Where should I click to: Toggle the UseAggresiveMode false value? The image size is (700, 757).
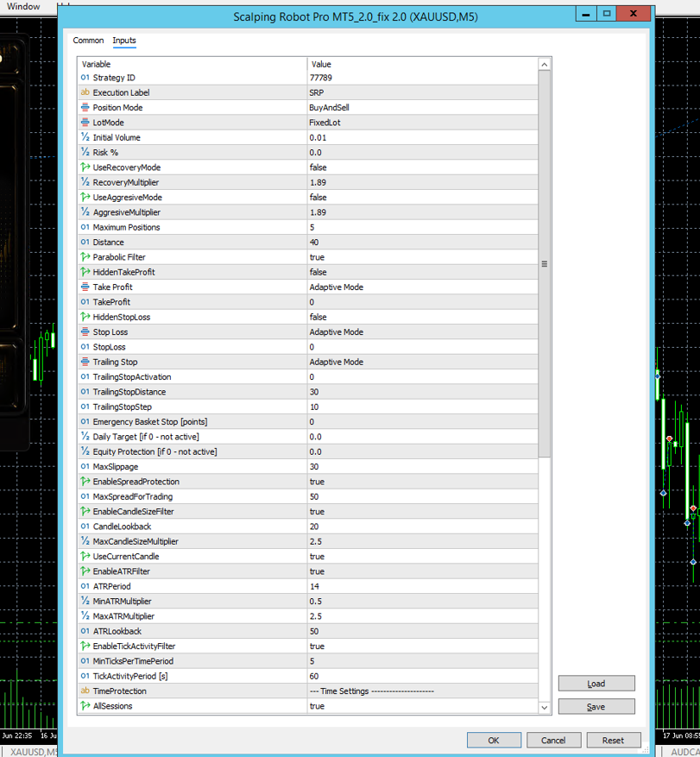[422, 197]
